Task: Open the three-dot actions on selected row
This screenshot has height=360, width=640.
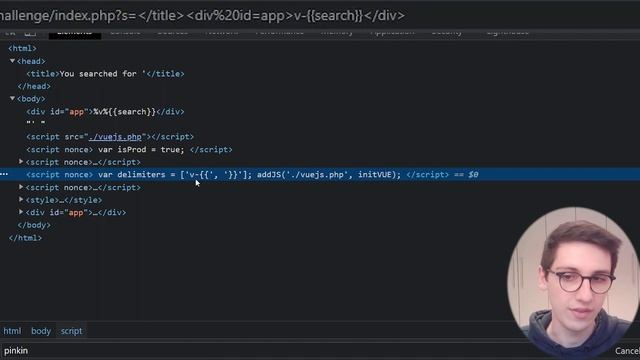Action: click(x=4, y=174)
